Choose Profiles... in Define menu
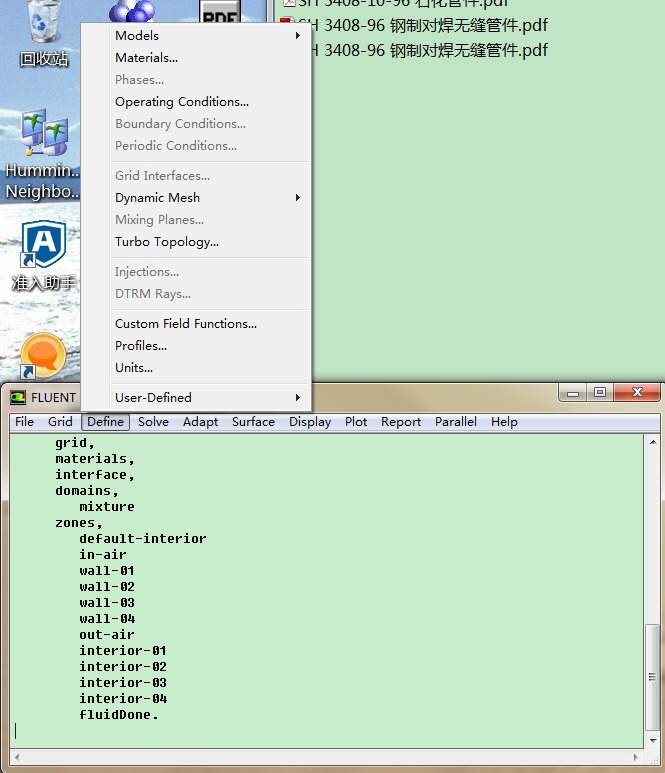This screenshot has height=773, width=665. pyautogui.click(x=196, y=346)
